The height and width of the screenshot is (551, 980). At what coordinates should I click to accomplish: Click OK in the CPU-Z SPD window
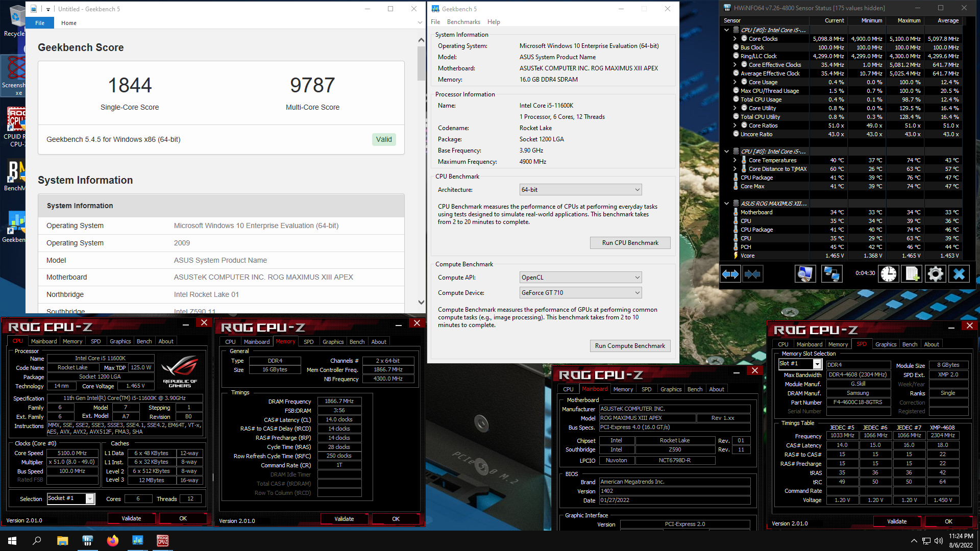click(948, 521)
